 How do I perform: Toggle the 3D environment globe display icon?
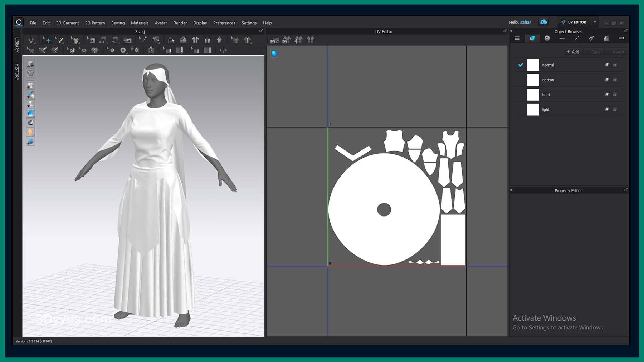(x=30, y=142)
